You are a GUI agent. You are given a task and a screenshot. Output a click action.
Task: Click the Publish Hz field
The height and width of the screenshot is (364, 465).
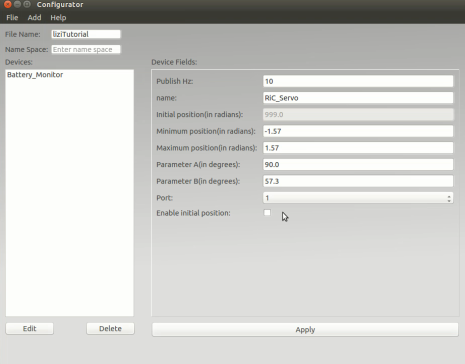[358, 81]
